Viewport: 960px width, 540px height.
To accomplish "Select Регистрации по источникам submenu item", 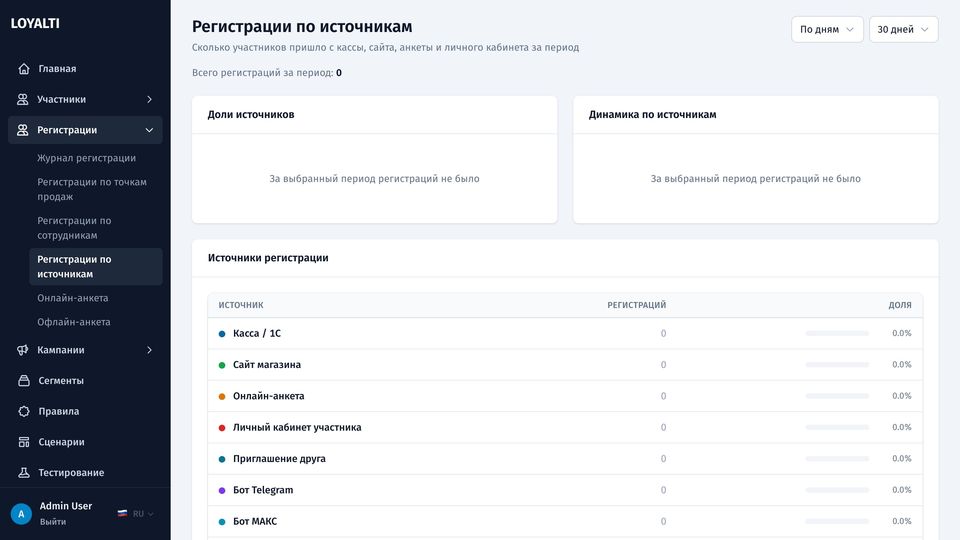I will click(96, 266).
